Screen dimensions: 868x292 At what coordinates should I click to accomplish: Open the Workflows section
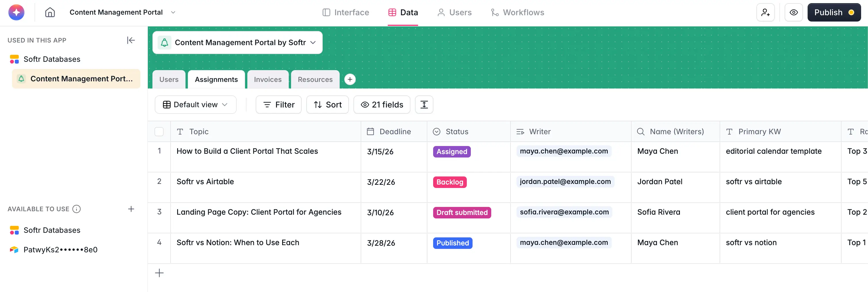pos(518,12)
